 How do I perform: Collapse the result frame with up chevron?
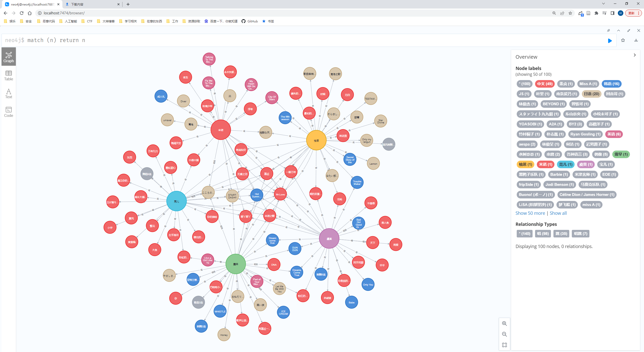(619, 30)
